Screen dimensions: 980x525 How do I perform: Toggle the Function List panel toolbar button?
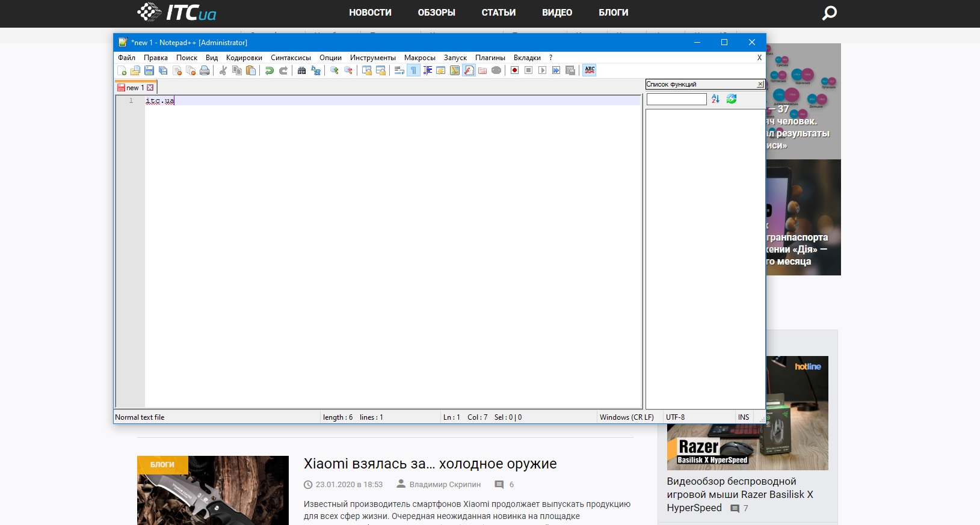click(x=469, y=70)
